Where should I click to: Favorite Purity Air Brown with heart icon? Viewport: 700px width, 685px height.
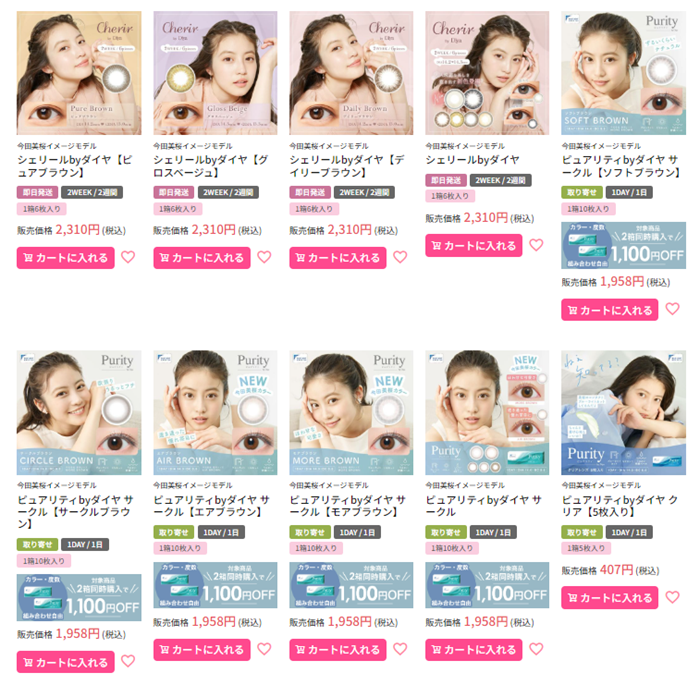click(264, 649)
